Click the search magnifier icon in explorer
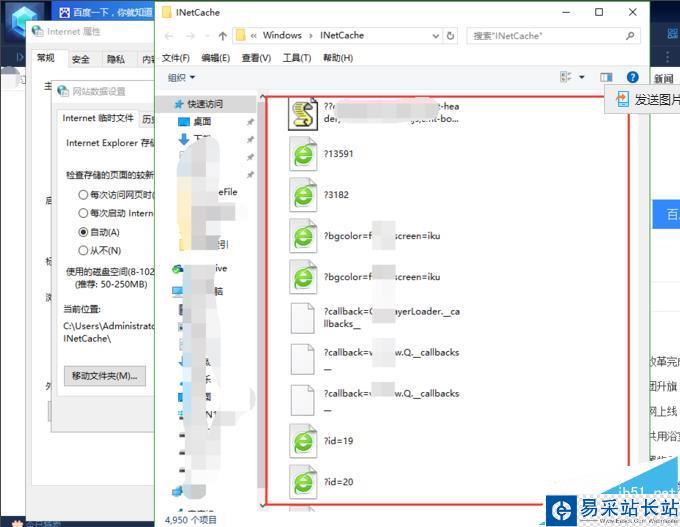Screen dimensions: 680x527 (x=631, y=36)
